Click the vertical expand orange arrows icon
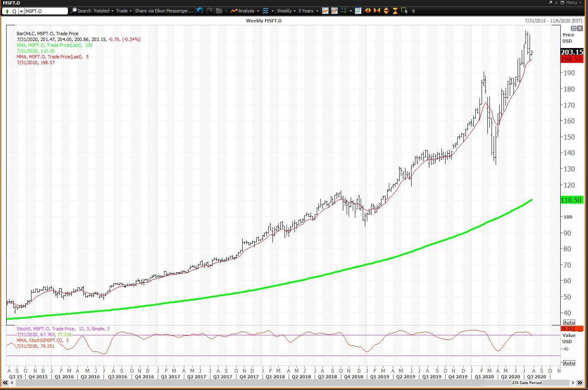The height and width of the screenshot is (390, 588). coord(386,11)
